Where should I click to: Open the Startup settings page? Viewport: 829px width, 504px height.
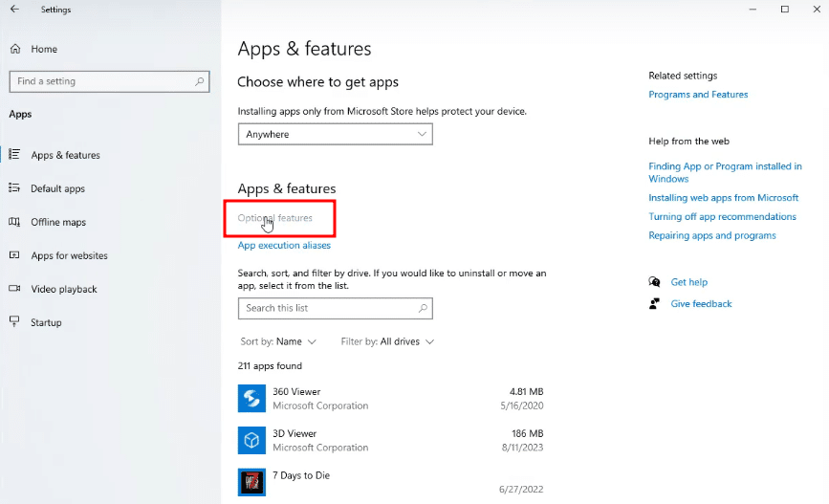pos(46,322)
